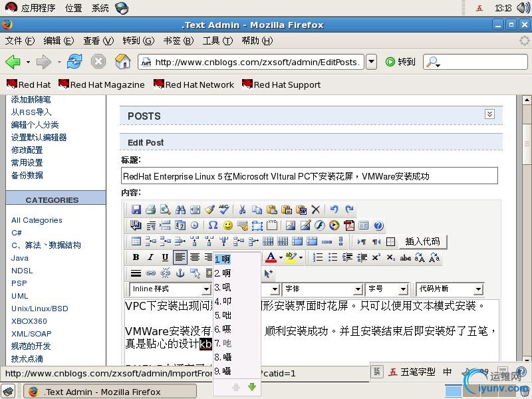Apply subscript formatting
The height and width of the screenshot is (399, 532).
[390, 257]
